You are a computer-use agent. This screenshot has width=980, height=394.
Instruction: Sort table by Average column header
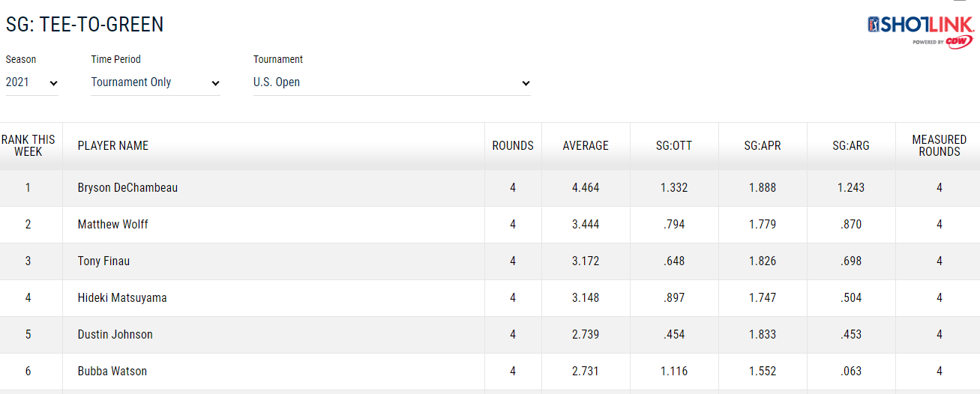coord(586,145)
